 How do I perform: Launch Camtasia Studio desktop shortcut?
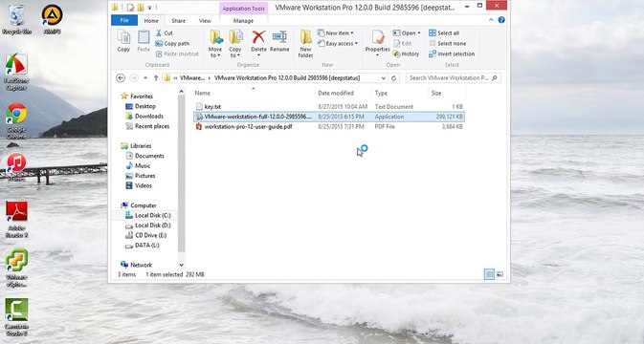16,317
